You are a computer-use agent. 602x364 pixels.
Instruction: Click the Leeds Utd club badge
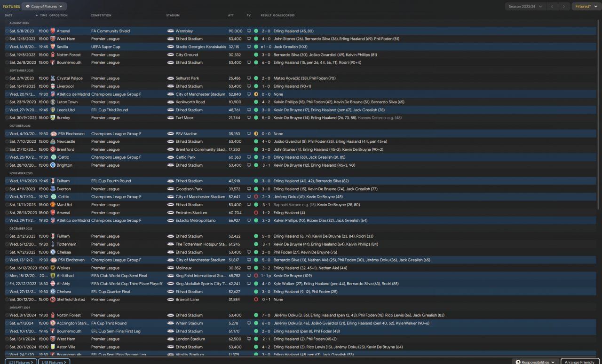coord(53,110)
